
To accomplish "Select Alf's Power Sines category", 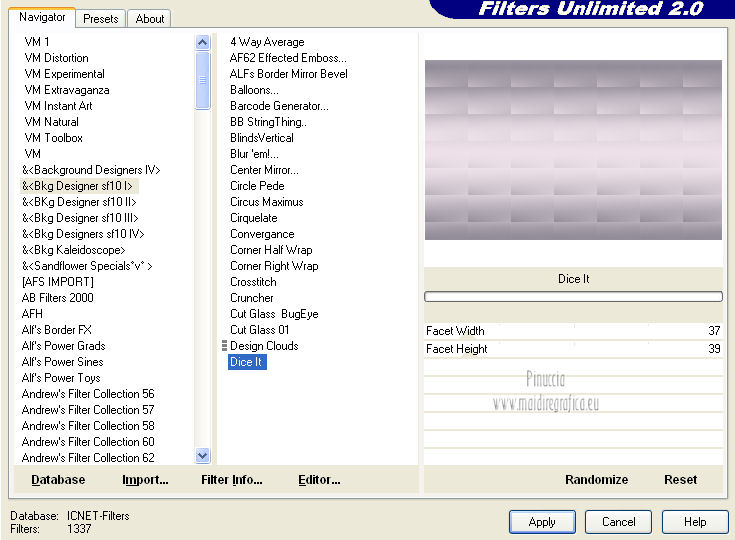I will click(62, 361).
